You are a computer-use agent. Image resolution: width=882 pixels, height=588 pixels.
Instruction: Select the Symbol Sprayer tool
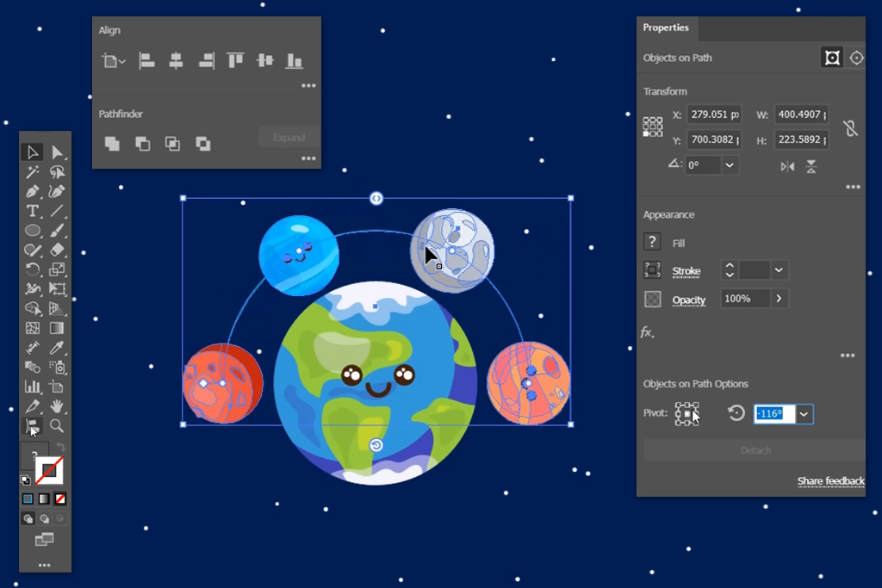[x=57, y=367]
